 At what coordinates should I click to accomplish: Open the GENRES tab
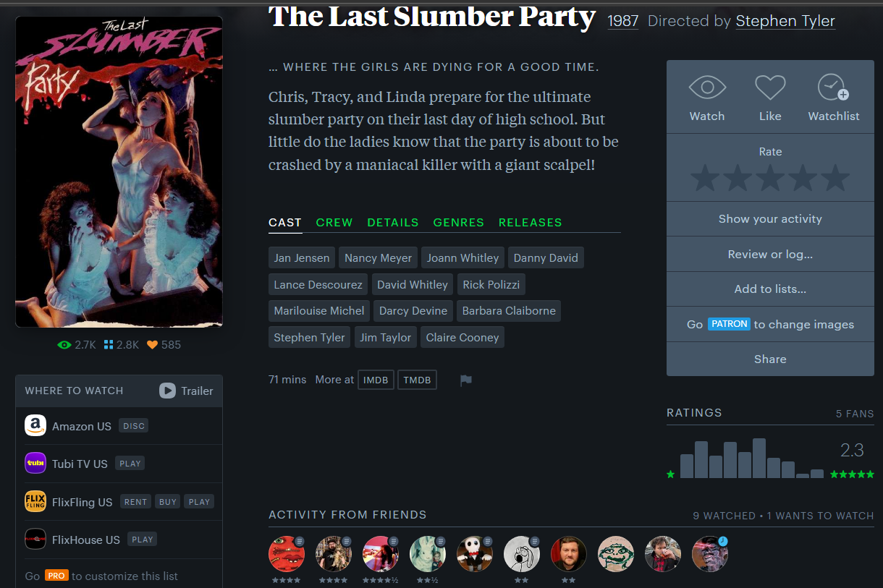[x=459, y=222]
